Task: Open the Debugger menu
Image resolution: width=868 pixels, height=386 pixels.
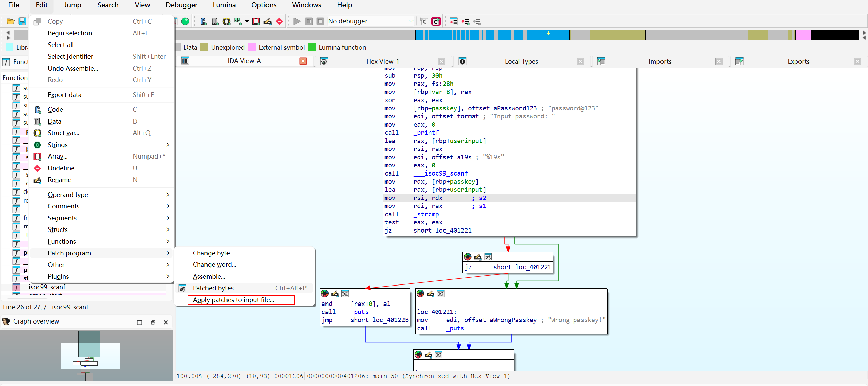Action: 181,5
